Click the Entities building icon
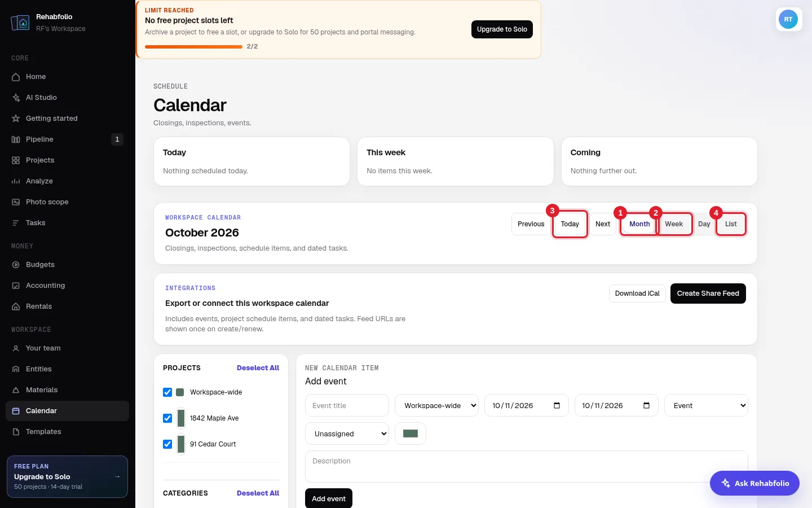The image size is (812, 508). click(x=16, y=369)
